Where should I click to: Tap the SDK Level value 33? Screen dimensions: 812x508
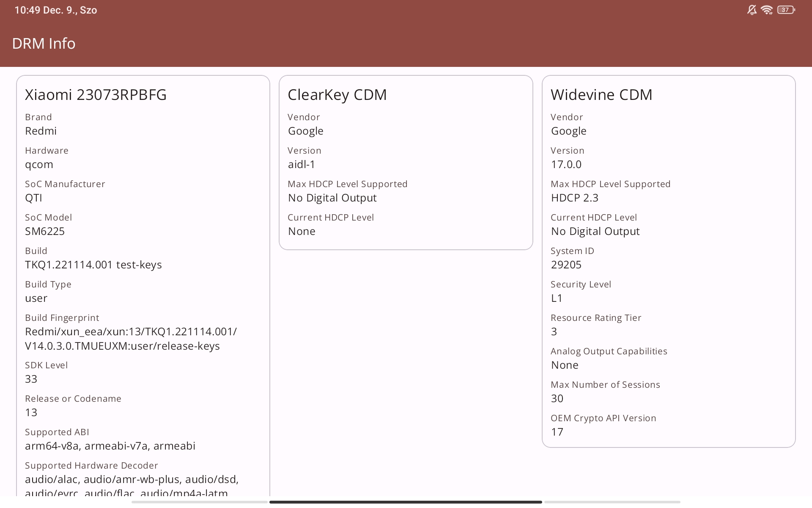point(31,379)
